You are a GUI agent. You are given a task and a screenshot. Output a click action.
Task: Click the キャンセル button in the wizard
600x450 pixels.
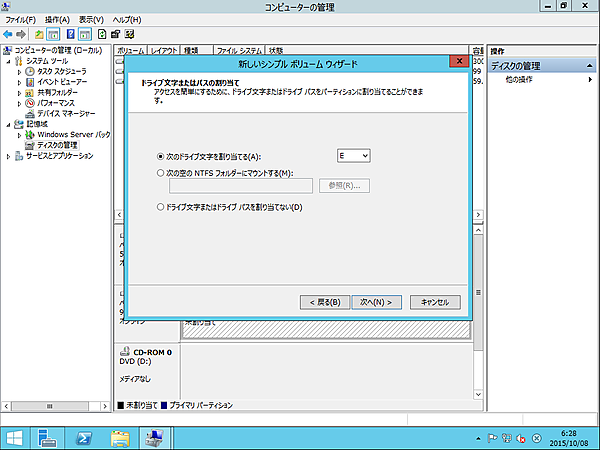(x=435, y=302)
